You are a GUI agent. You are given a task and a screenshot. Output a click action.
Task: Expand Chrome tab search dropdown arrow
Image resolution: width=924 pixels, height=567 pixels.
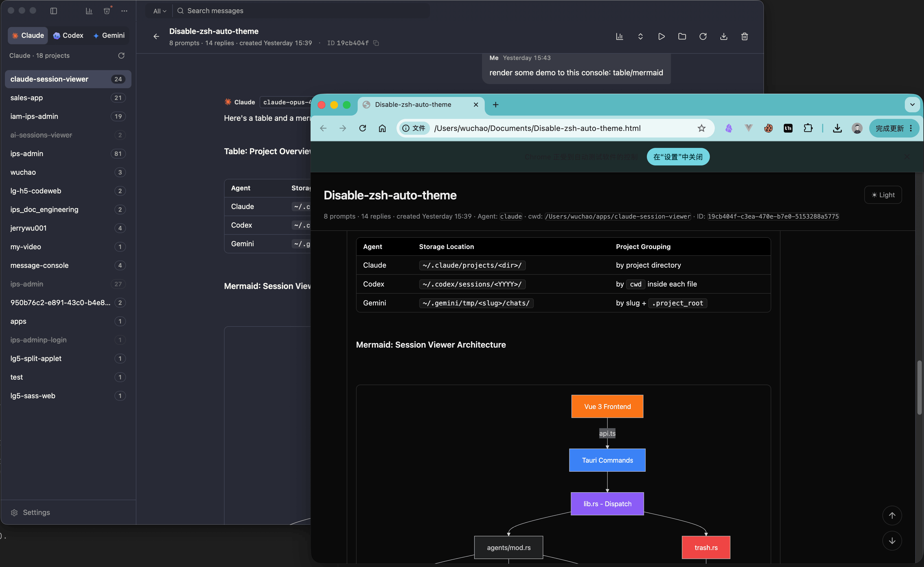[x=912, y=105]
